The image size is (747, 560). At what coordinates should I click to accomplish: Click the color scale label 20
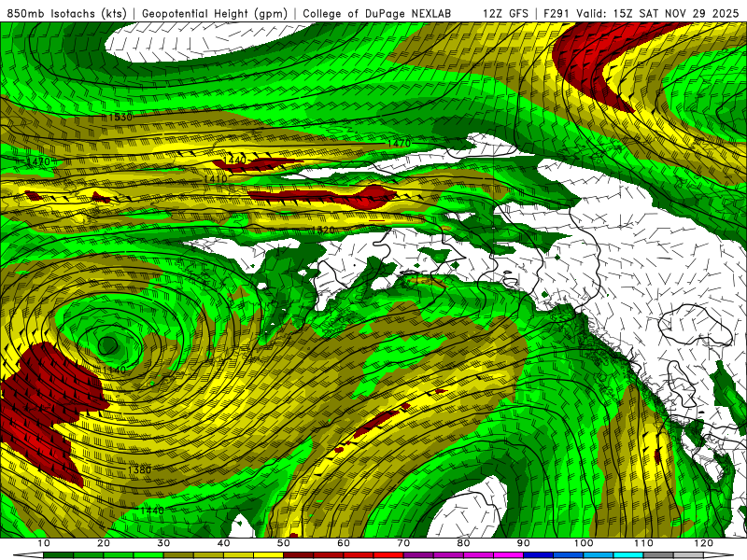coord(104,543)
